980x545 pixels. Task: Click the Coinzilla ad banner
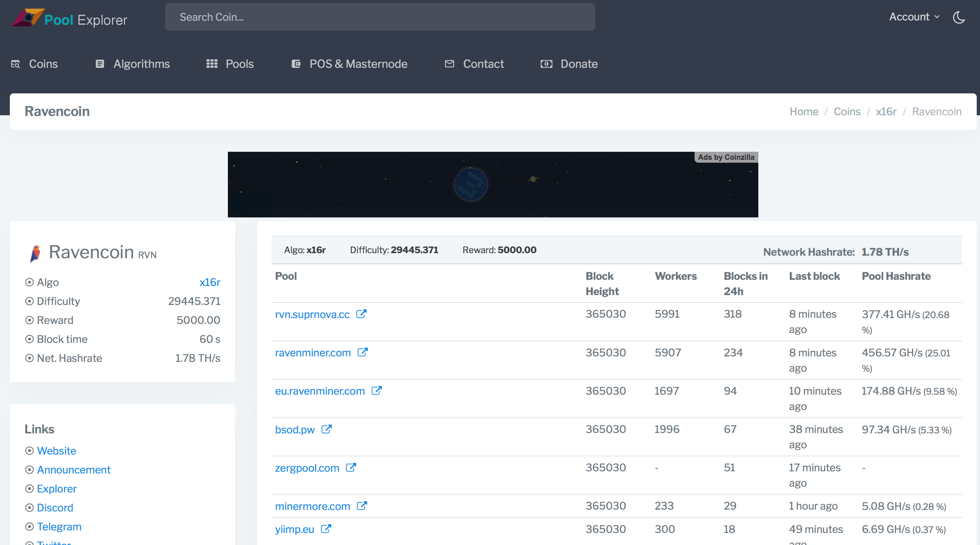(x=493, y=185)
